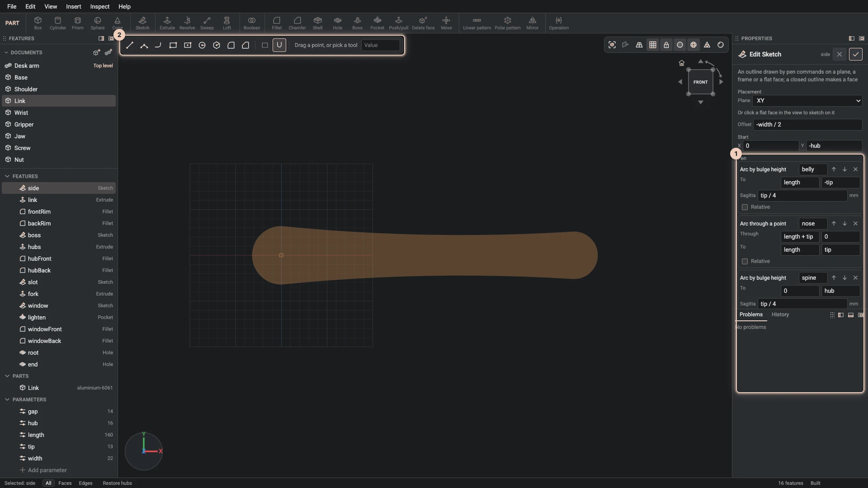
Task: Move the spine arc command up
Action: pyautogui.click(x=834, y=278)
